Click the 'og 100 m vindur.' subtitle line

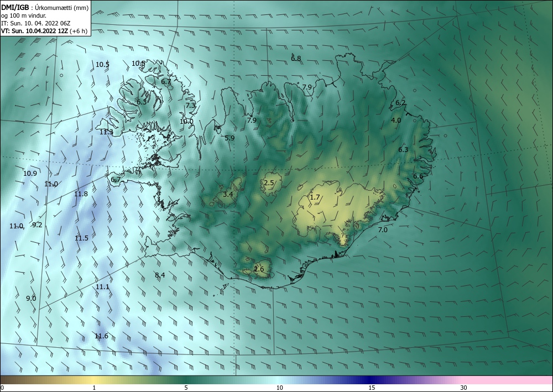[24, 15]
